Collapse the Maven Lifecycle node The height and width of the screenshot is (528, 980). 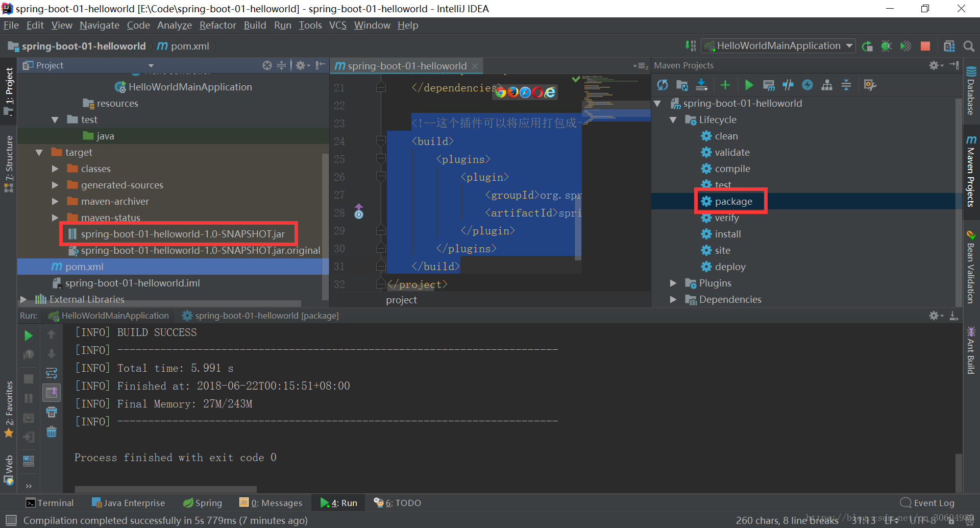pyautogui.click(x=673, y=120)
